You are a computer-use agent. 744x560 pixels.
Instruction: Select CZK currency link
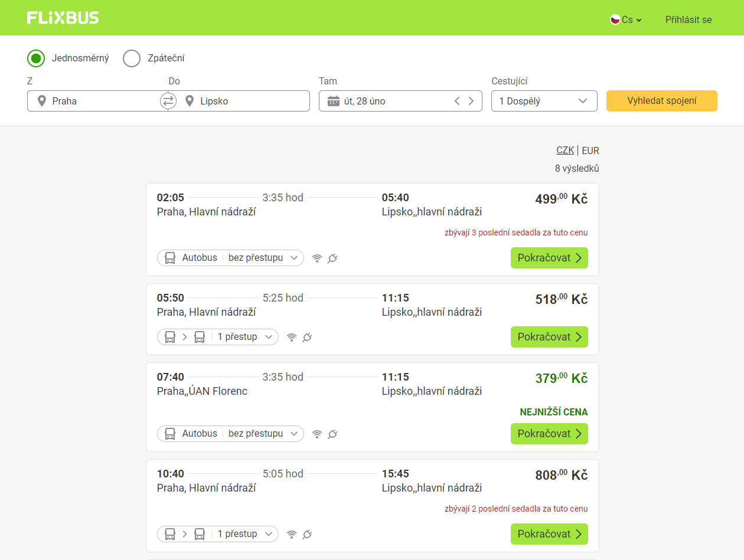pyautogui.click(x=565, y=150)
